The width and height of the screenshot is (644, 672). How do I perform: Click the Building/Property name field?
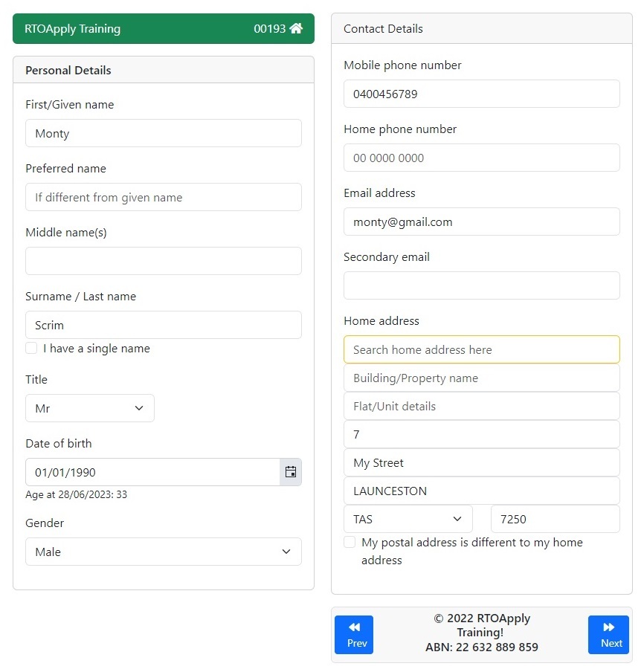481,378
